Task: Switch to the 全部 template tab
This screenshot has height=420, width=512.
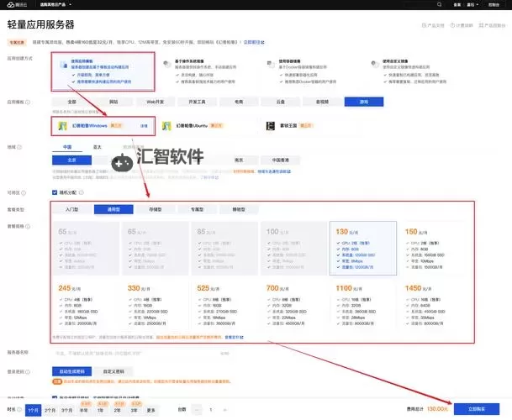Action: click(x=71, y=102)
